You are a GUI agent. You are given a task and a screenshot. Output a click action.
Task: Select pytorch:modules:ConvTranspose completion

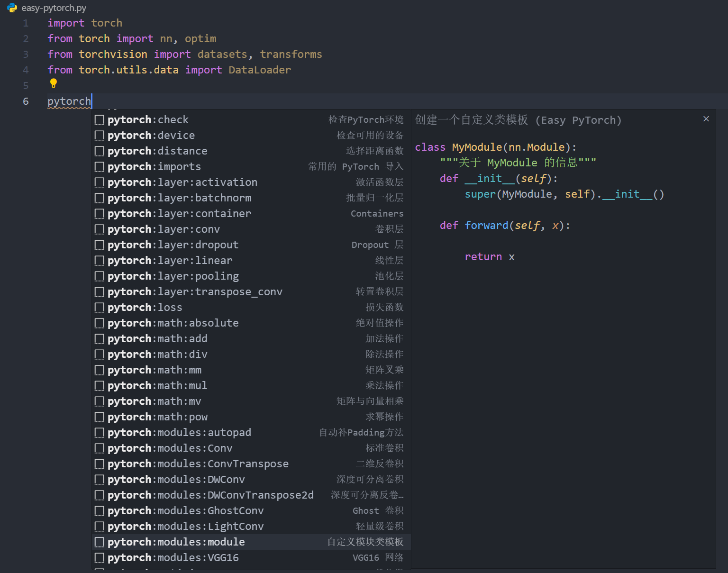pos(251,464)
